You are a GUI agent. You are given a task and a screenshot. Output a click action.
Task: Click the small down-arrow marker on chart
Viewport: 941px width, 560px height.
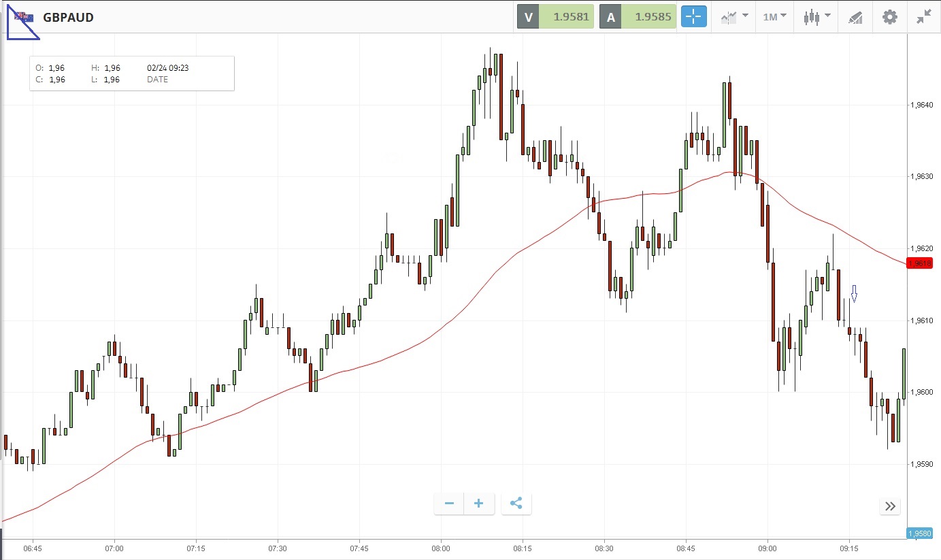pos(854,293)
